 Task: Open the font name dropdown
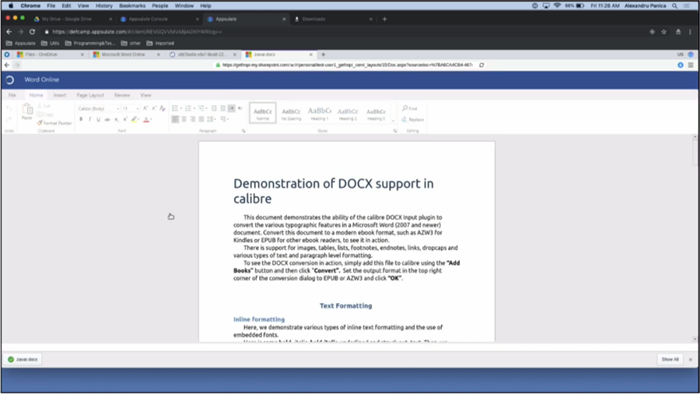[x=99, y=108]
